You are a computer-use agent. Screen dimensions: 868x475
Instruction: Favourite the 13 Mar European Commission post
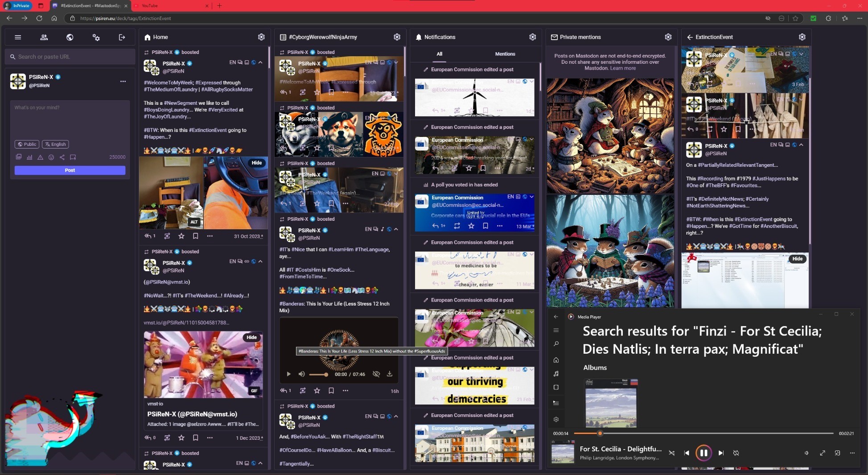pos(471,226)
